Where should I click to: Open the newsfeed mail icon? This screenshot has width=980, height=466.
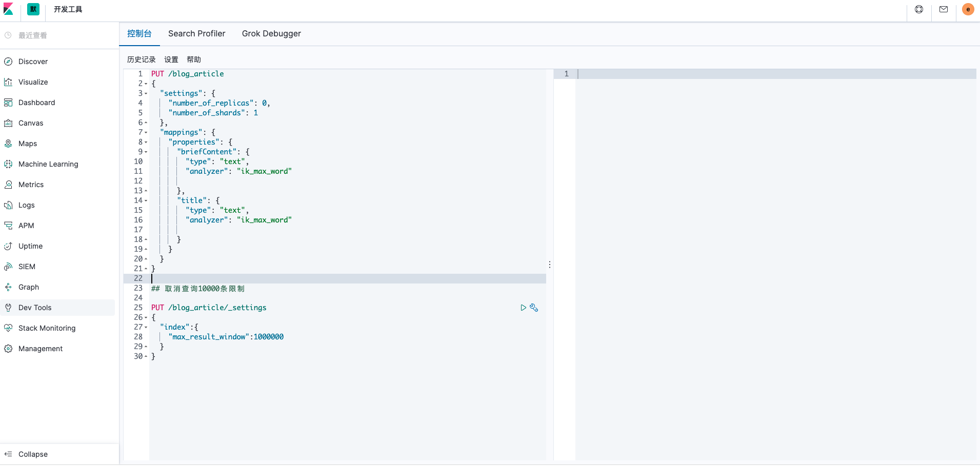944,9
